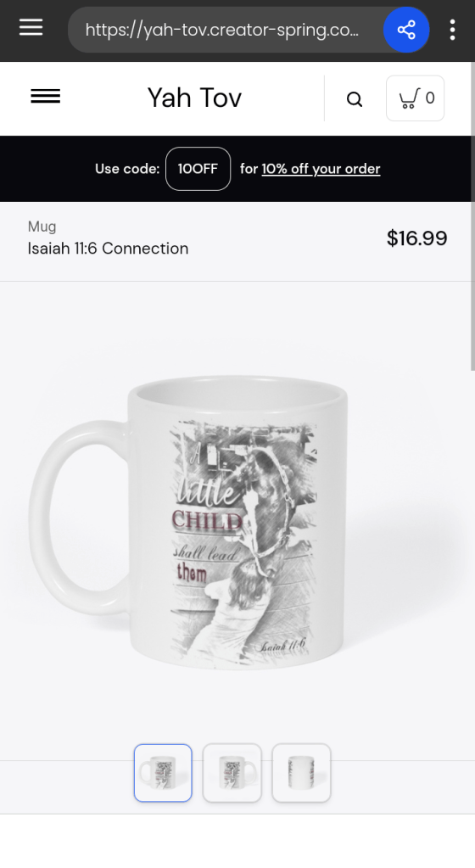Click the Mug product type label
This screenshot has height=868, width=475.
42,227
